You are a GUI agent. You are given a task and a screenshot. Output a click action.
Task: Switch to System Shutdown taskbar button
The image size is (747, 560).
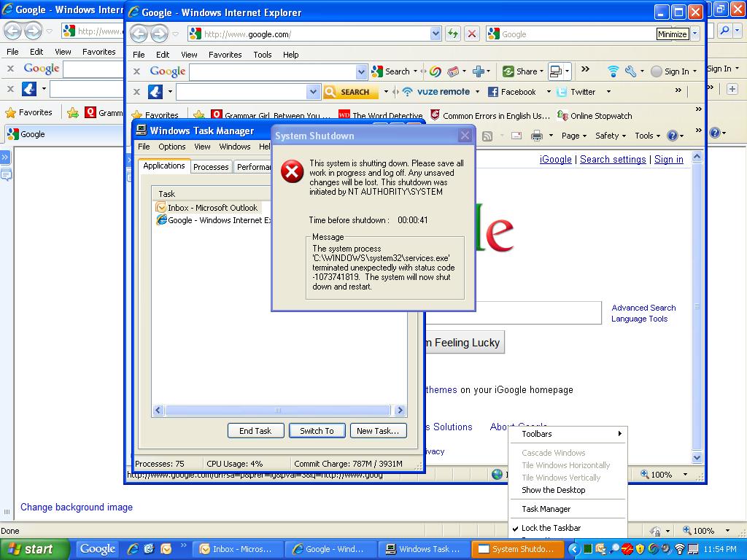pos(518,549)
